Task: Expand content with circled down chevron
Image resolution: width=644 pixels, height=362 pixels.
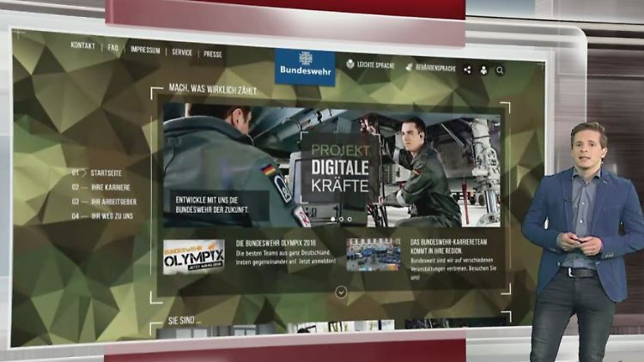Action: (341, 293)
